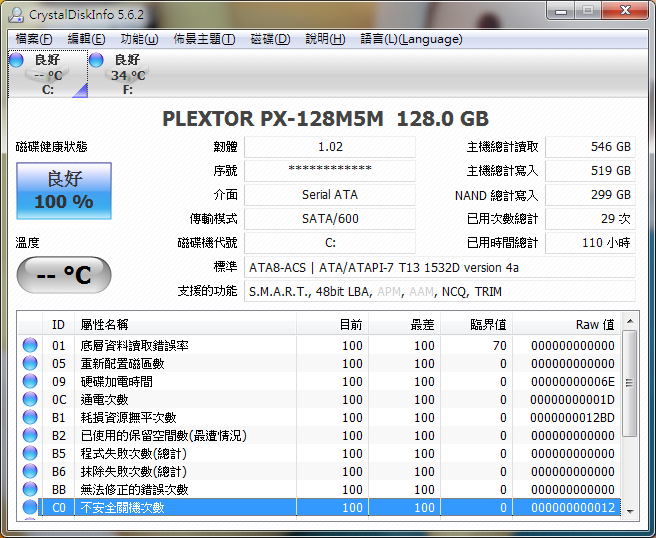Screen dimensions: 656x538
Task: Open the 語言(L)(Language) menu
Action: [x=411, y=39]
